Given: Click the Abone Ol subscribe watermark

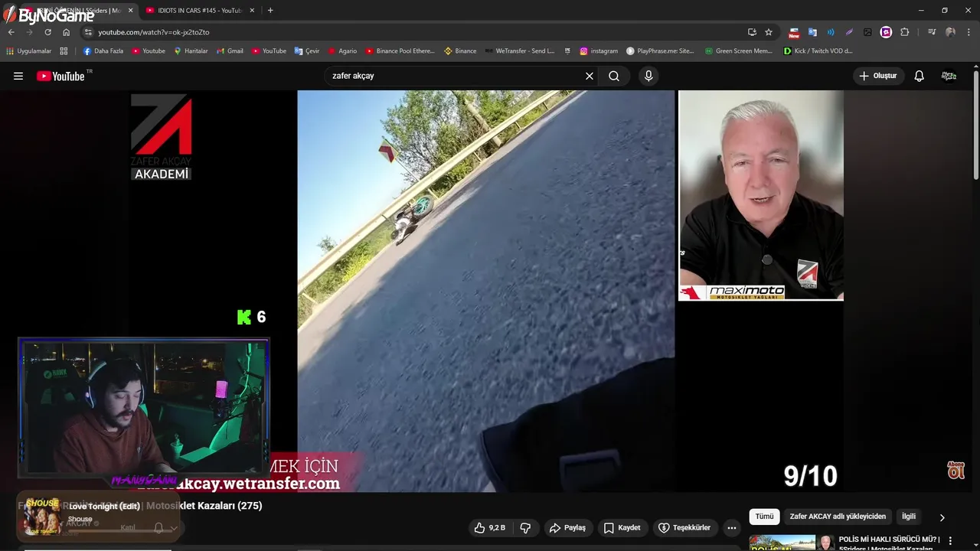Looking at the screenshot, I should pyautogui.click(x=956, y=470).
